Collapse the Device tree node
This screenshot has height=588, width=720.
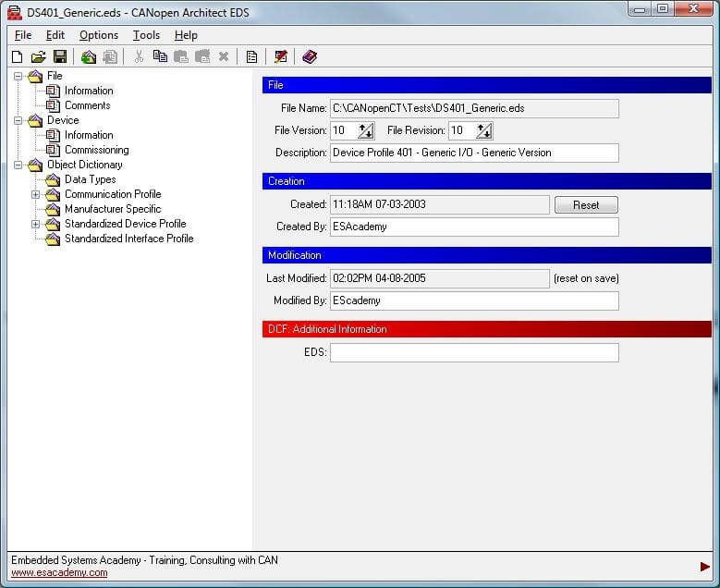18,120
